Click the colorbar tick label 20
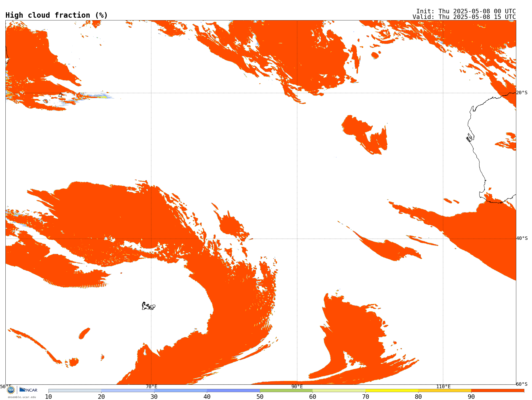532x400 pixels. [101, 397]
